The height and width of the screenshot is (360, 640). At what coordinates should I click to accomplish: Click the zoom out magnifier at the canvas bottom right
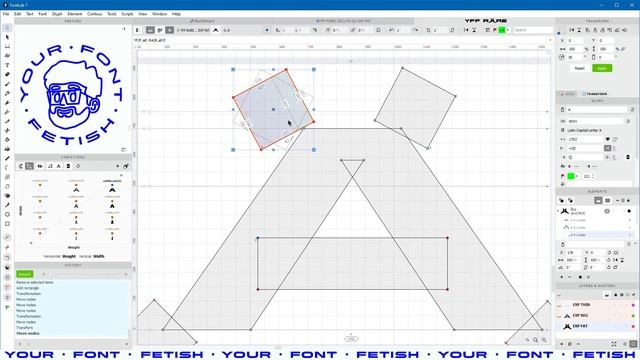click(x=527, y=340)
